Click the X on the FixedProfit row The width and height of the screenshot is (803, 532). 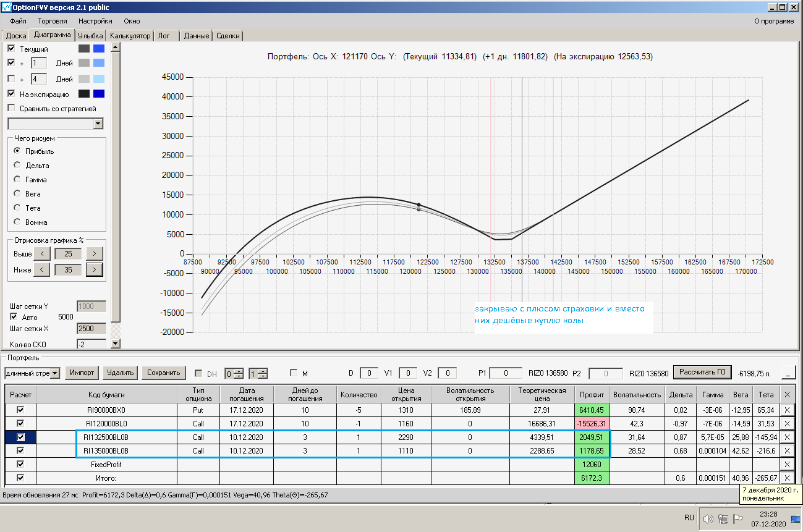click(x=786, y=465)
